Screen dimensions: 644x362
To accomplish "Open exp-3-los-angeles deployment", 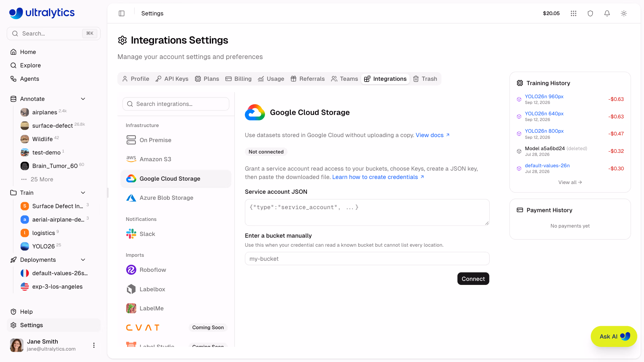I will (57, 287).
